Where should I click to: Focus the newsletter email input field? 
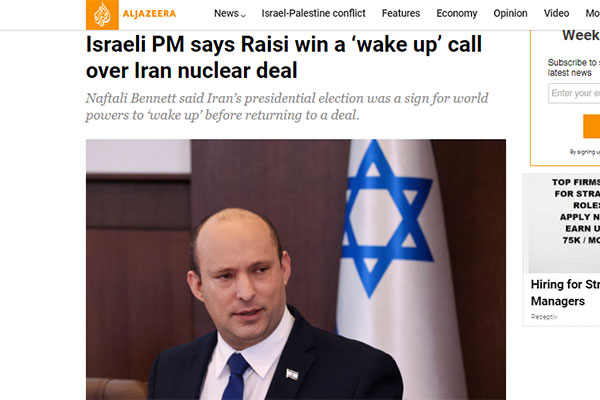pos(574,93)
